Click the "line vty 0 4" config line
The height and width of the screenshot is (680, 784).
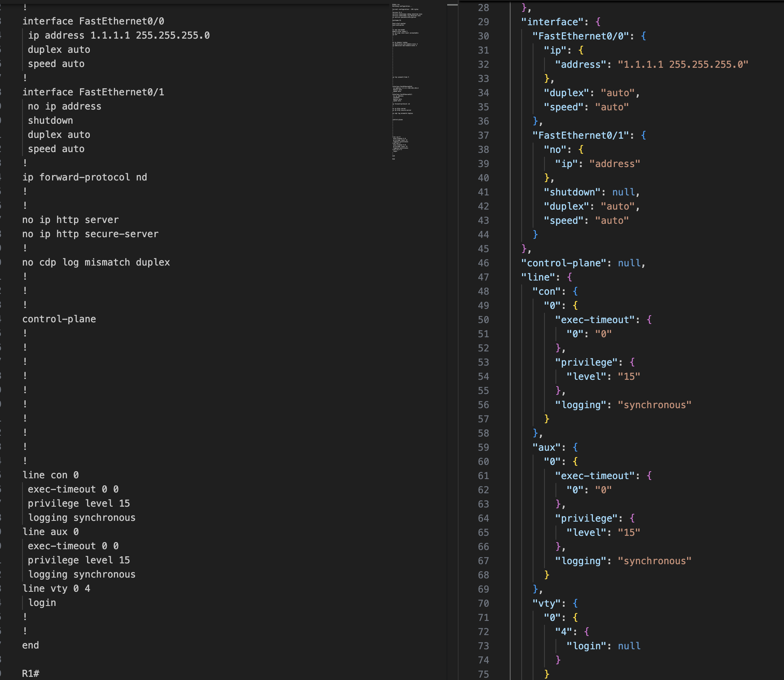56,588
